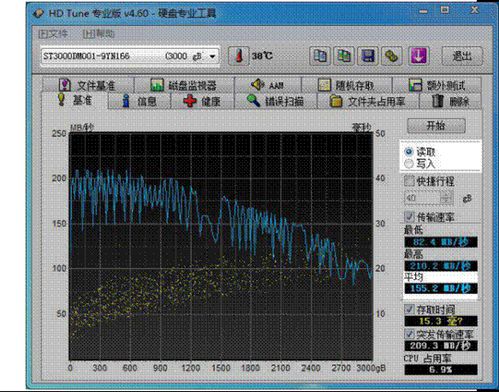Open options with the gears icon
This screenshot has height=392, width=499.
coord(391,56)
